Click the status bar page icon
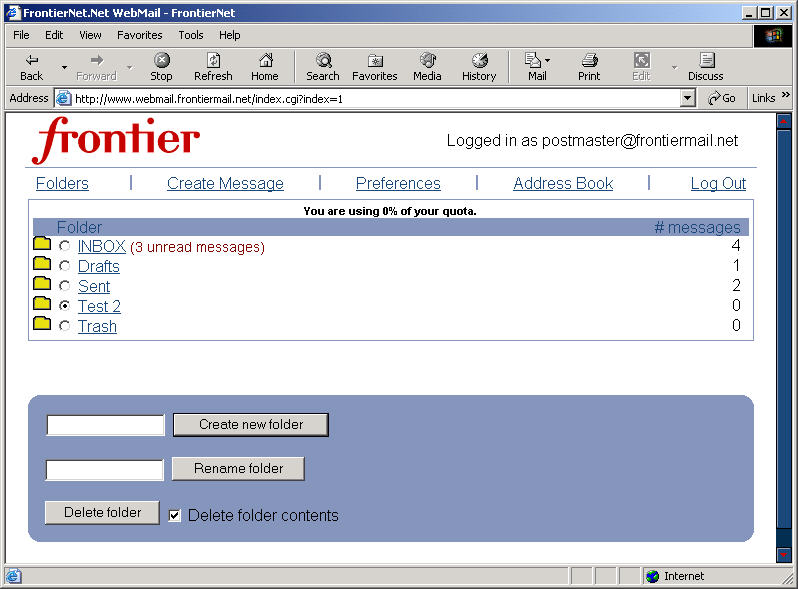Image resolution: width=798 pixels, height=589 pixels. 13,576
